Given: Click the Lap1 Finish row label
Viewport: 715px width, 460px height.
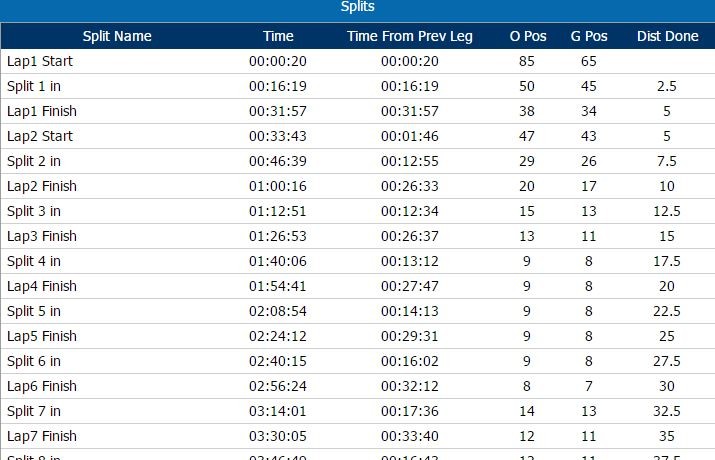Looking at the screenshot, I should [41, 111].
